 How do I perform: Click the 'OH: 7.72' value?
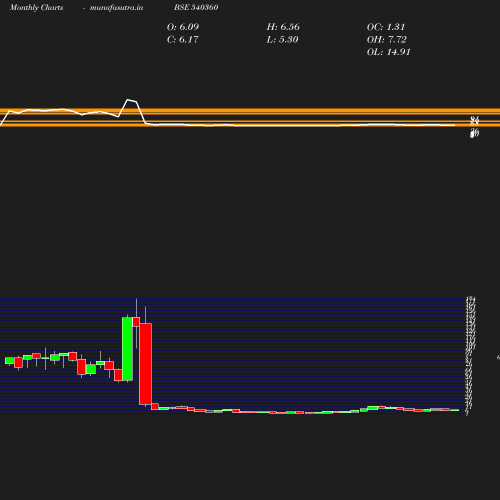tap(387, 40)
